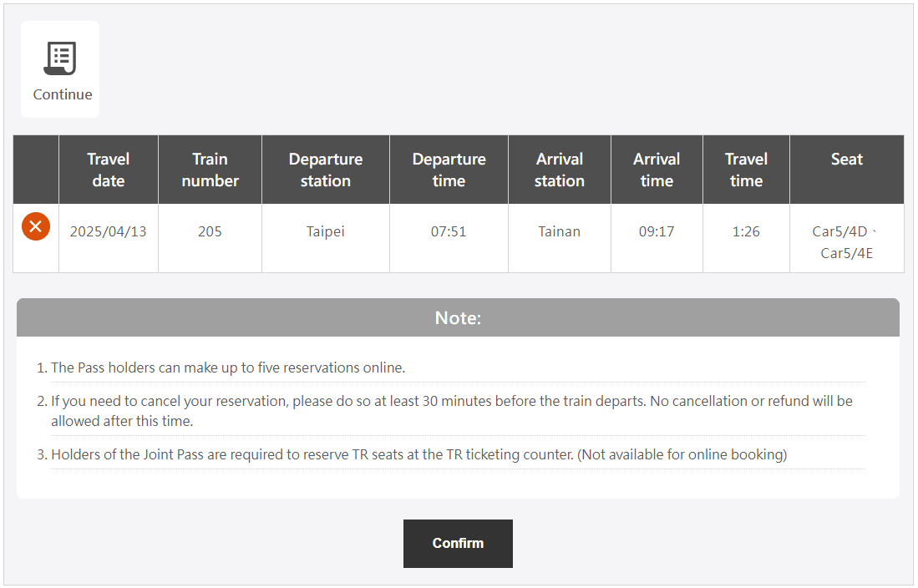Image resolution: width=918 pixels, height=588 pixels.
Task: Click the Train number column header
Action: (x=210, y=170)
